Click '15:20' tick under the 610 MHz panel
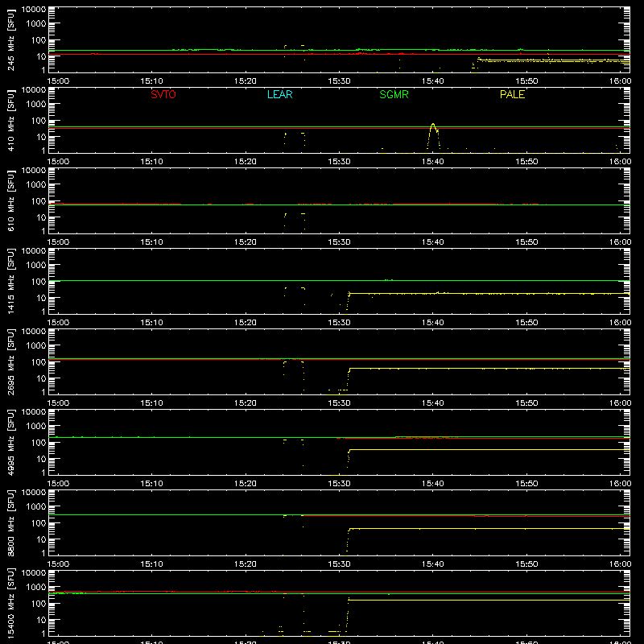644x644 pixels. click(x=246, y=242)
